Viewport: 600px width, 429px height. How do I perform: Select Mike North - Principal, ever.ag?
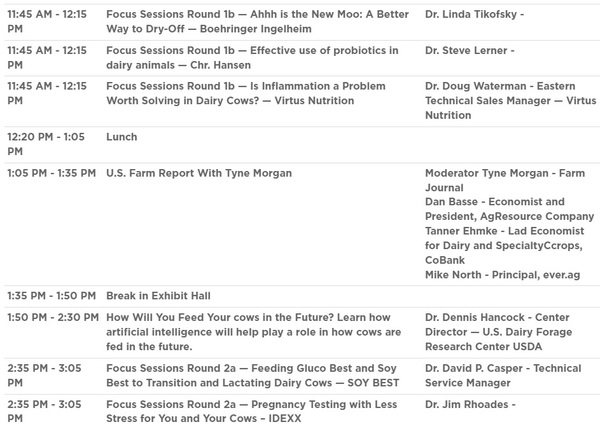click(502, 275)
